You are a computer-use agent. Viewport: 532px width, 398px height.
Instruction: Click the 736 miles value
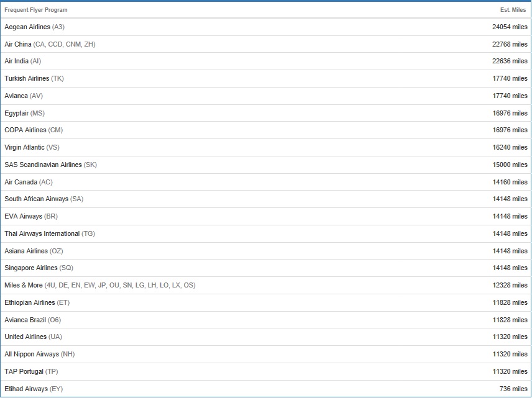point(513,389)
